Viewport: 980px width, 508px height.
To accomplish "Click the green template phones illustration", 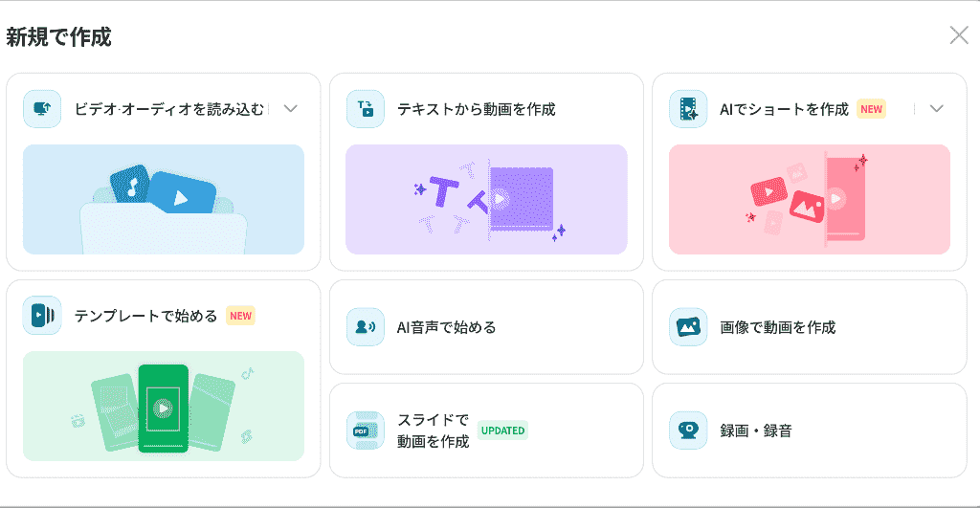I will (164, 407).
